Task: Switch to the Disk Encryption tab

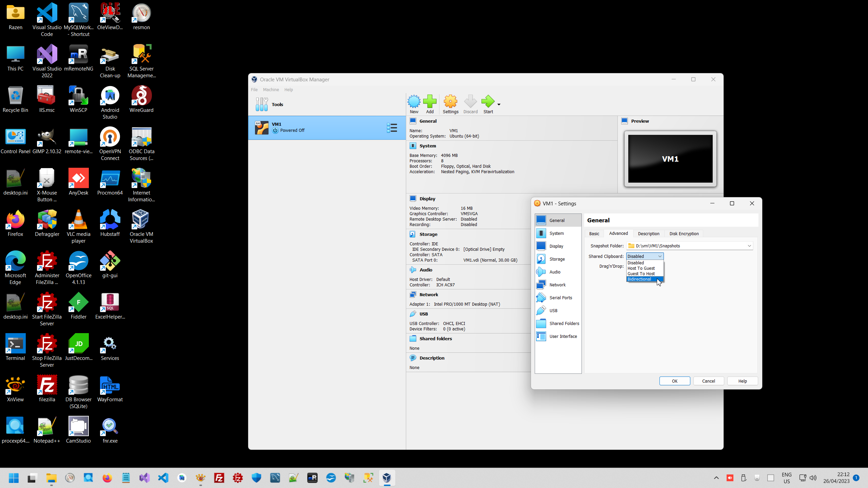Action: point(684,234)
